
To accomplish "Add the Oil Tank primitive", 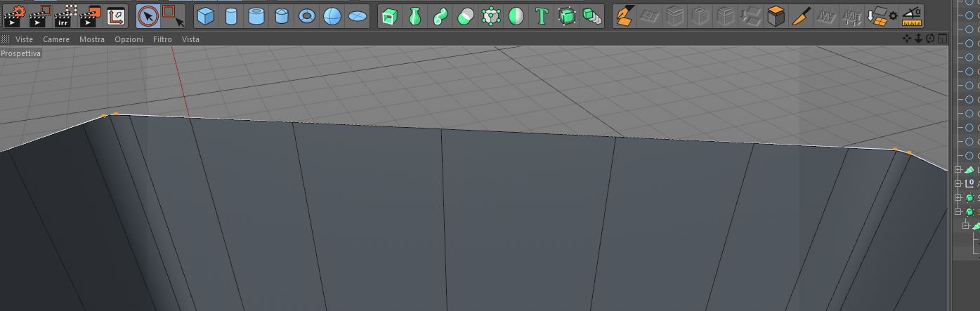I will coord(282,15).
